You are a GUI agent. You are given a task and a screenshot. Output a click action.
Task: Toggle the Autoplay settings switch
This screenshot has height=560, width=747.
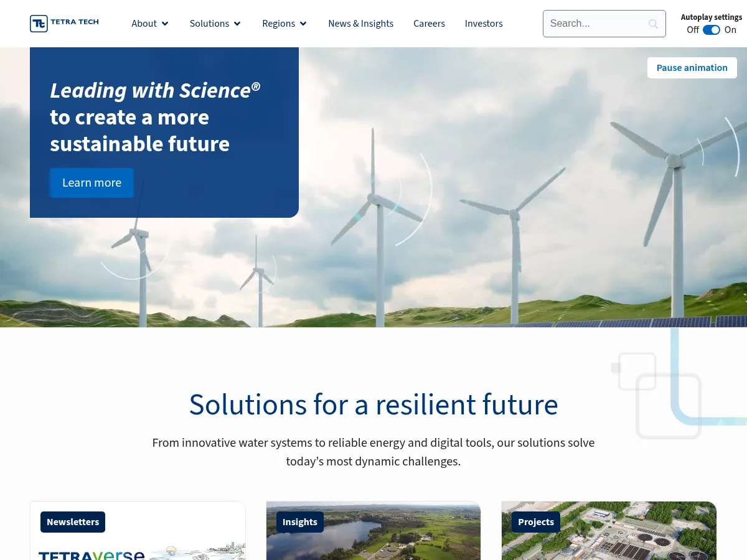point(711,30)
